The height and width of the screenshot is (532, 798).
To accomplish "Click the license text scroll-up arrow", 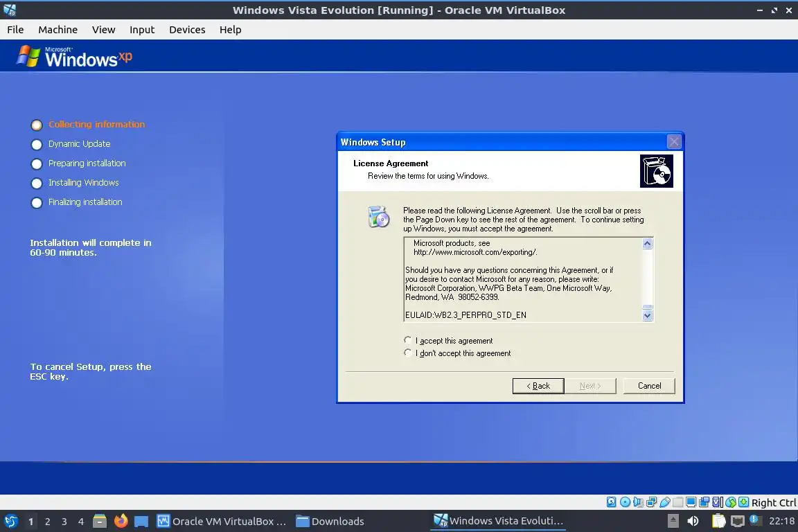I will (x=647, y=243).
